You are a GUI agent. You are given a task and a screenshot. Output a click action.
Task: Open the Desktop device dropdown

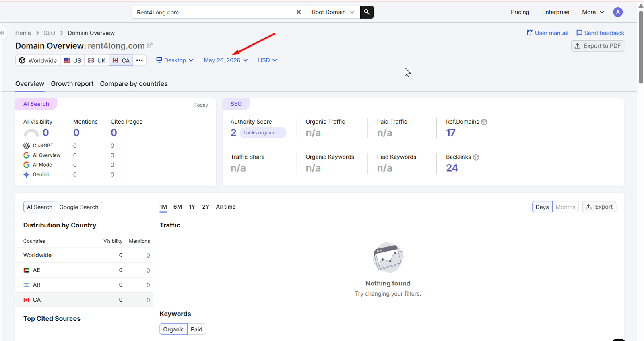175,60
